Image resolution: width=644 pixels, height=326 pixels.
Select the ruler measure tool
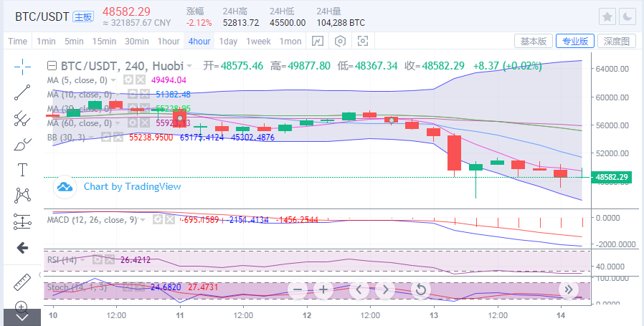(x=22, y=282)
